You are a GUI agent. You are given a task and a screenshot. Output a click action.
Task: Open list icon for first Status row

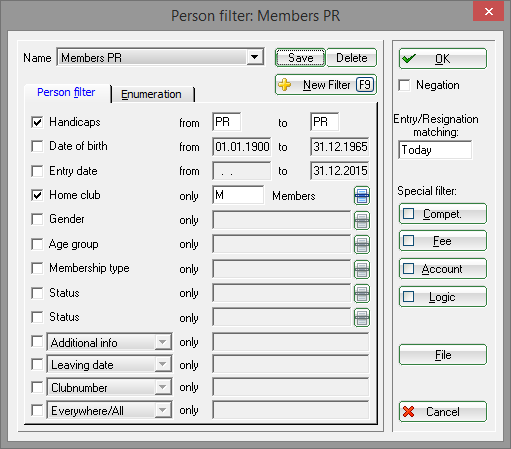click(362, 293)
